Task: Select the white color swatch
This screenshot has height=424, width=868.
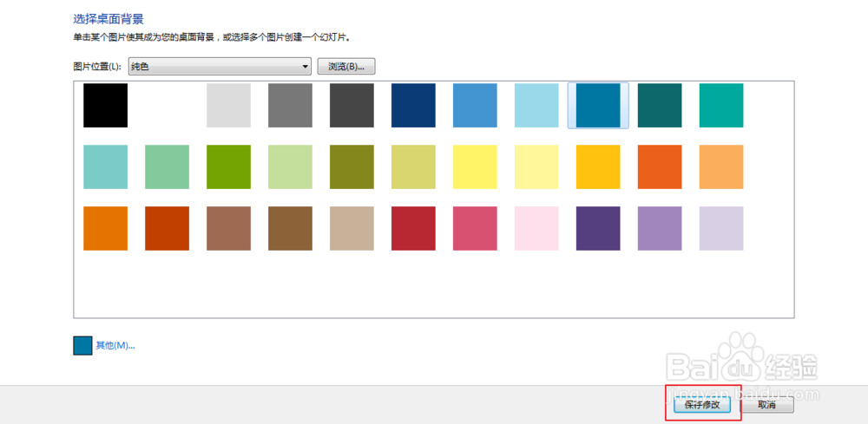Action: coord(168,106)
